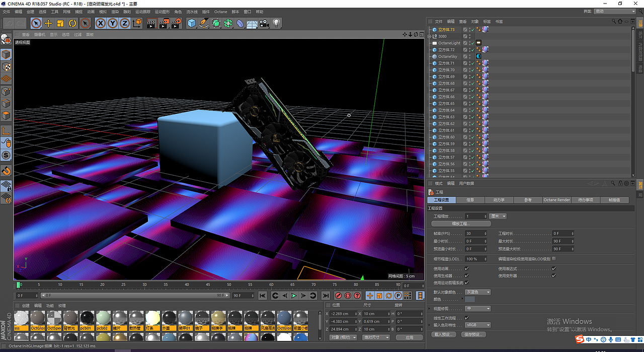Screen dimensions: 644x352
Task: Toggle the red autokeying button
Action: [x=348, y=296]
